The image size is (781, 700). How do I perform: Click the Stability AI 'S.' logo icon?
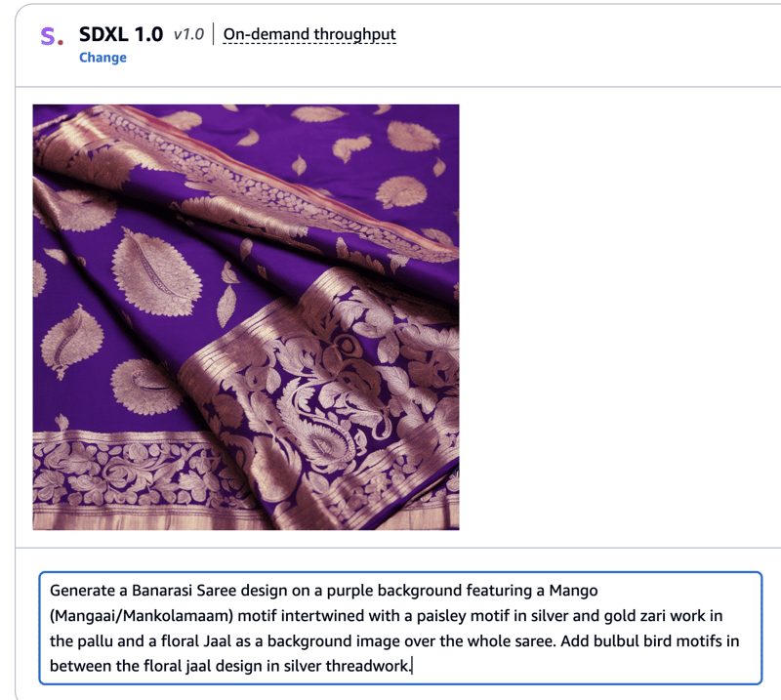point(52,36)
